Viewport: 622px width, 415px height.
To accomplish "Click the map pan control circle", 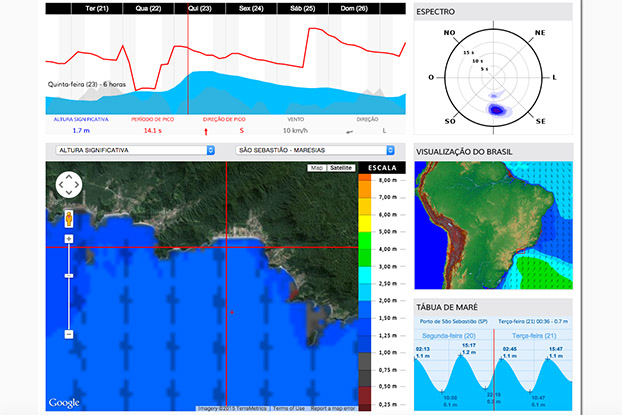I will [69, 184].
